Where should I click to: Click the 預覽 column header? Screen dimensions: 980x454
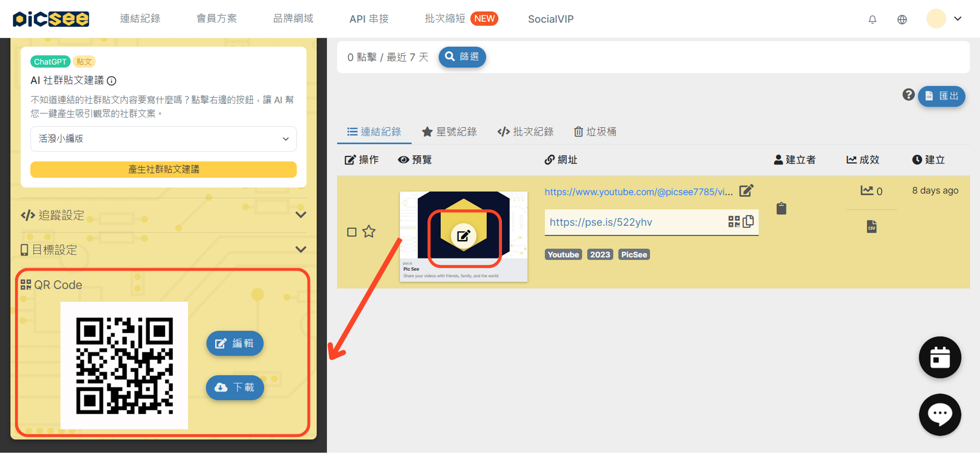point(415,160)
